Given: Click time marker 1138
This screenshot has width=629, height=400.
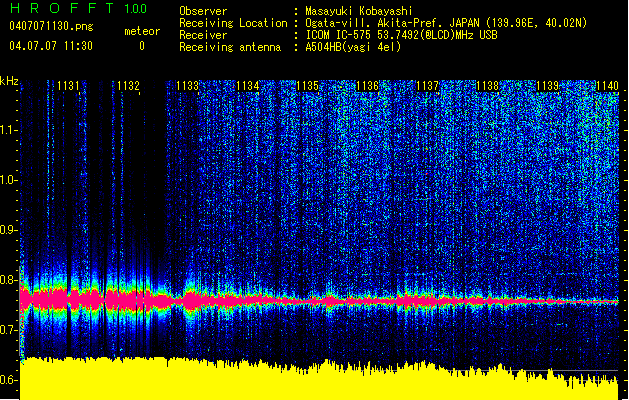Looking at the screenshot, I should tap(488, 86).
